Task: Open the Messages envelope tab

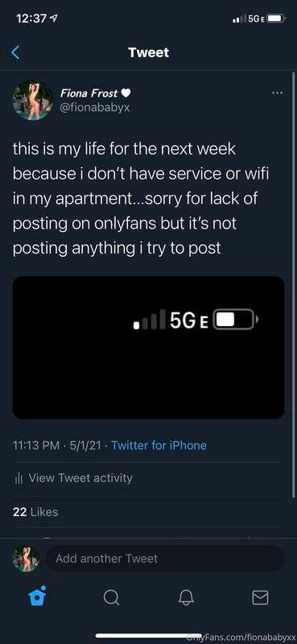Action: [x=260, y=597]
